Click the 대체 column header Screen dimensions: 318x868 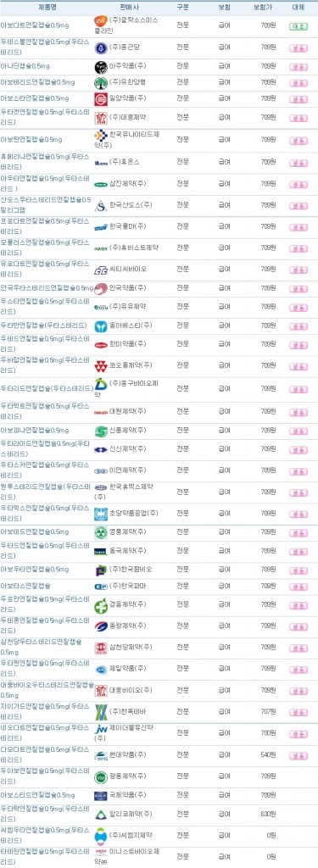pos(298,7)
